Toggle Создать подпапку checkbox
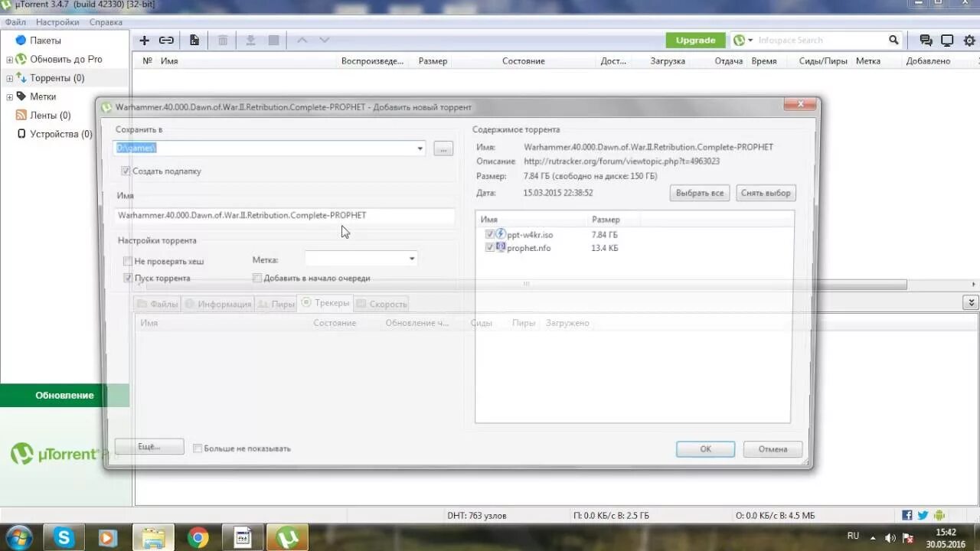This screenshot has width=980, height=551. coord(126,171)
